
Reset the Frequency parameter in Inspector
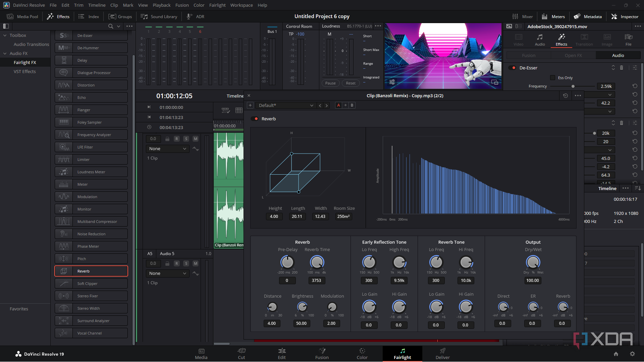pyautogui.click(x=635, y=86)
